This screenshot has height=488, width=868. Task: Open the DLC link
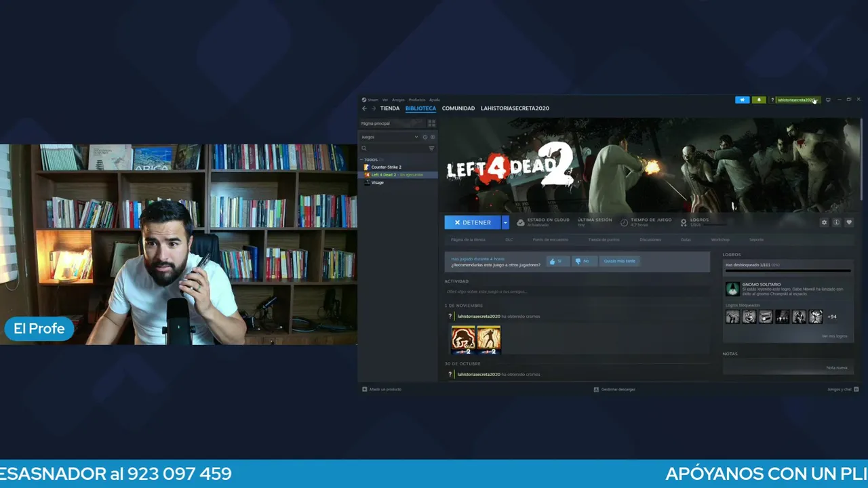click(x=509, y=240)
